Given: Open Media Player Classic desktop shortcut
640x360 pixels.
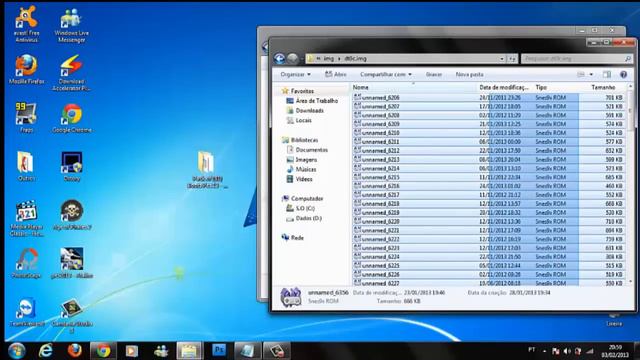Looking at the screenshot, I should pos(27,218).
